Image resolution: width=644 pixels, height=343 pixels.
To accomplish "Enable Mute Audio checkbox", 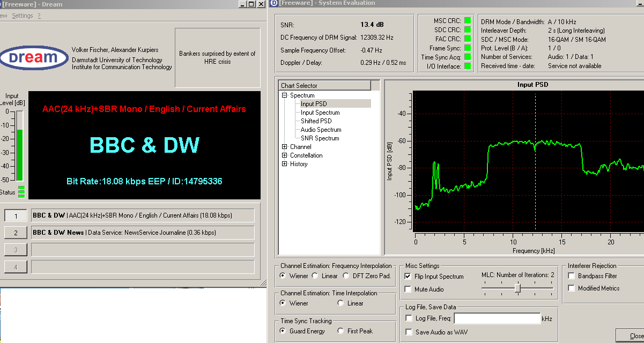I will pos(408,289).
